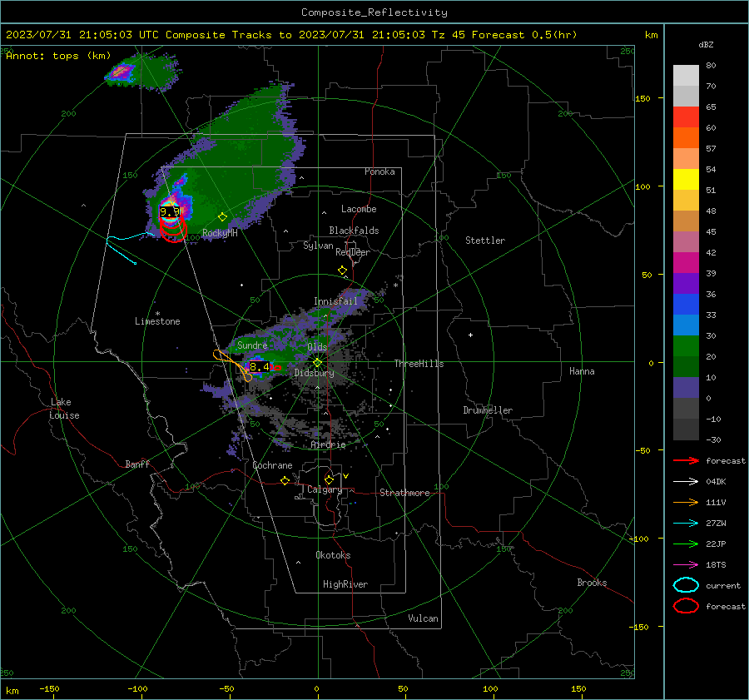Click the white 04DK arrow legend icon

pos(686,482)
